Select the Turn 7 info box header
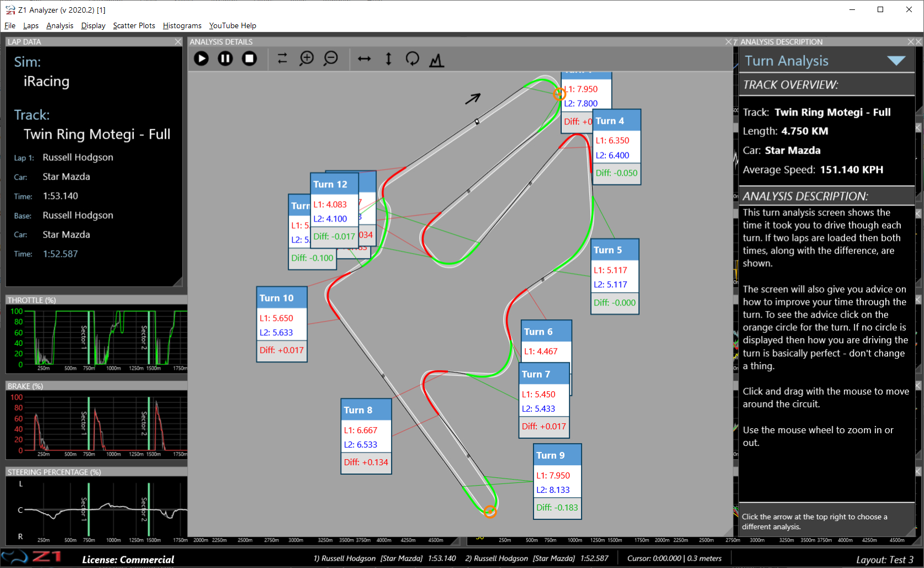 tap(544, 374)
